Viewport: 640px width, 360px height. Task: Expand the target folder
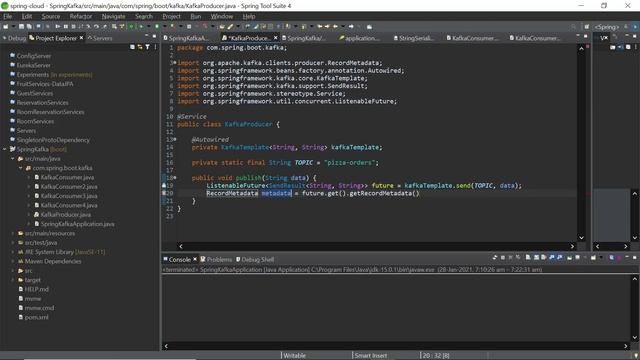pos(13,280)
